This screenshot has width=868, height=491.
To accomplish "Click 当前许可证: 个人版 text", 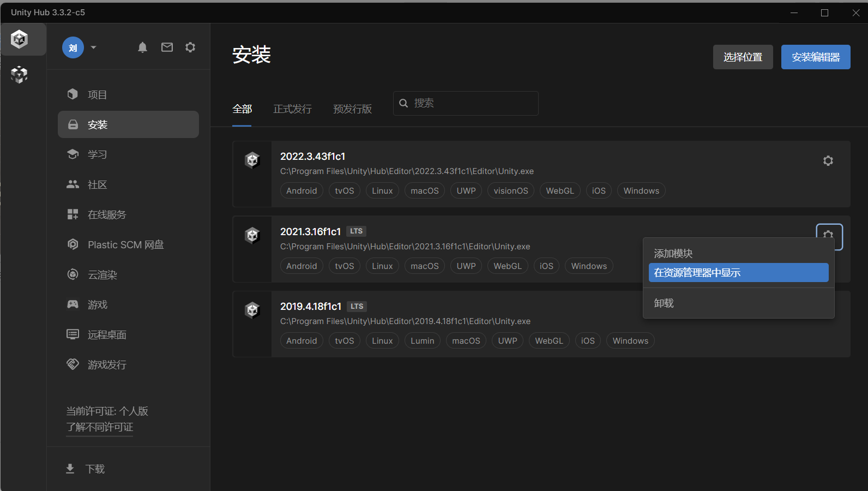I will point(107,411).
